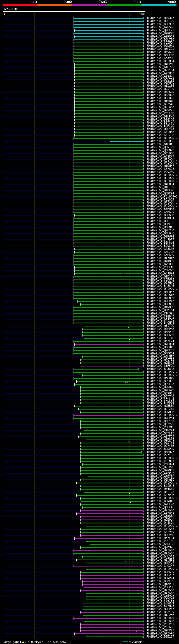Viewport: 179px width, 644px height.
Task: Select the UniRef100_Q69WS1 label
Action: pyautogui.click(x=161, y=394)
